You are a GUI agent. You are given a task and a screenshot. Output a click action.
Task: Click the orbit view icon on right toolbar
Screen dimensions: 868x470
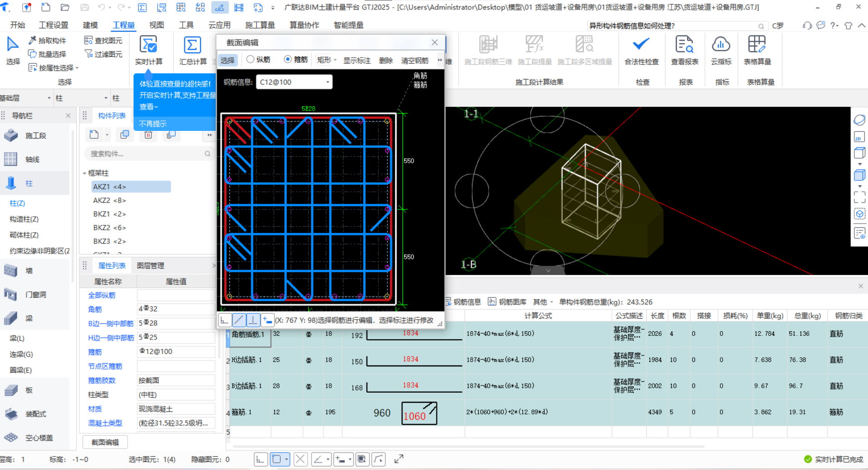[x=859, y=120]
